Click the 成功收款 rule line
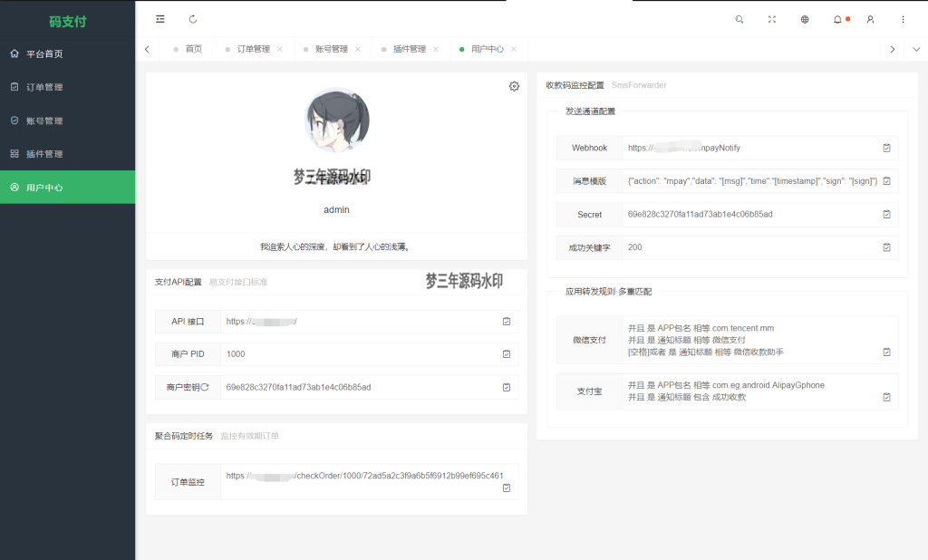The width and height of the screenshot is (928, 560). pos(687,397)
